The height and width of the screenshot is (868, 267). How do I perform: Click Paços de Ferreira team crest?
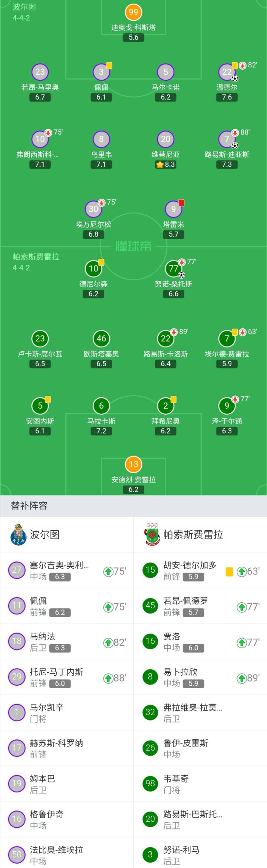pos(152,534)
